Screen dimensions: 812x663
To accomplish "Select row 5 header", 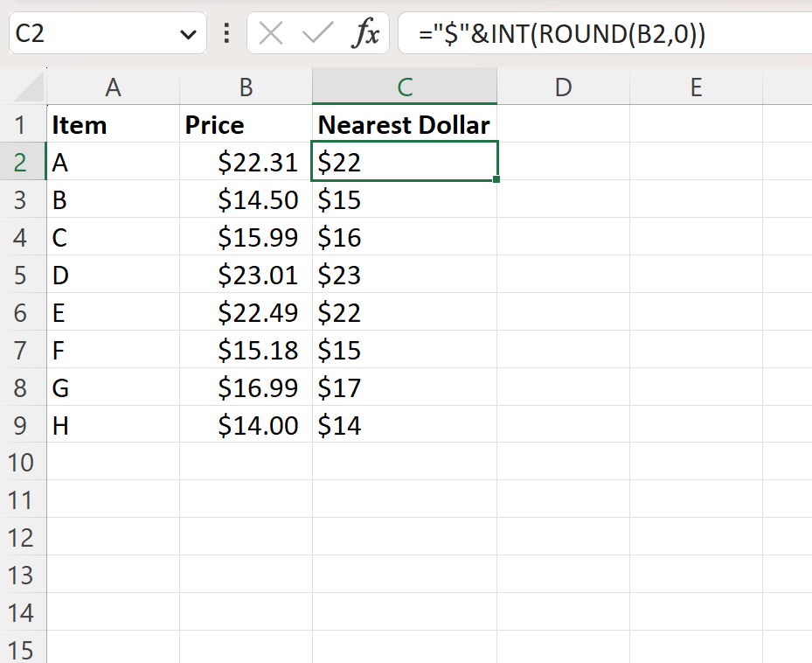I will pyautogui.click(x=23, y=275).
